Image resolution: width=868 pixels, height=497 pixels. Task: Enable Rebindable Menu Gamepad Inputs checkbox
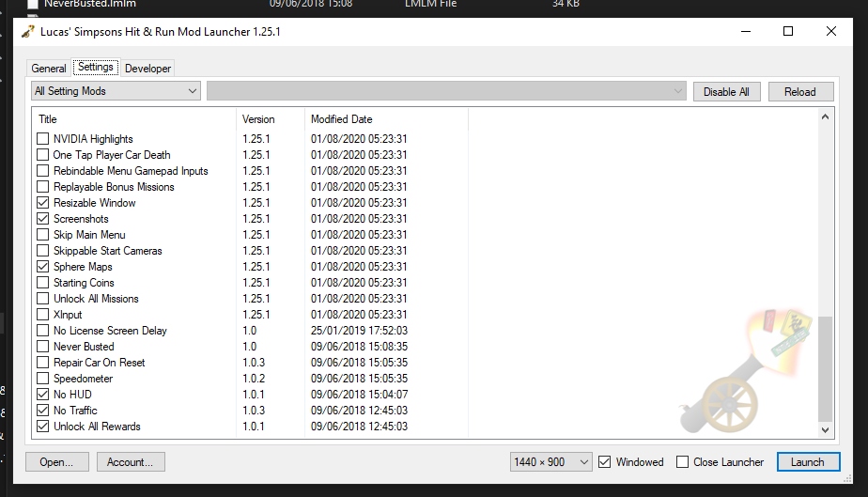click(x=42, y=170)
